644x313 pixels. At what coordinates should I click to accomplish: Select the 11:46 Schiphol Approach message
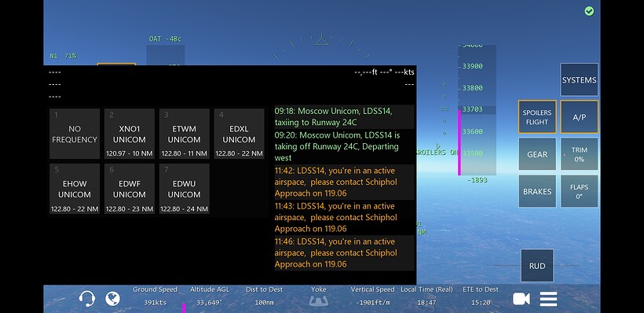(x=344, y=252)
